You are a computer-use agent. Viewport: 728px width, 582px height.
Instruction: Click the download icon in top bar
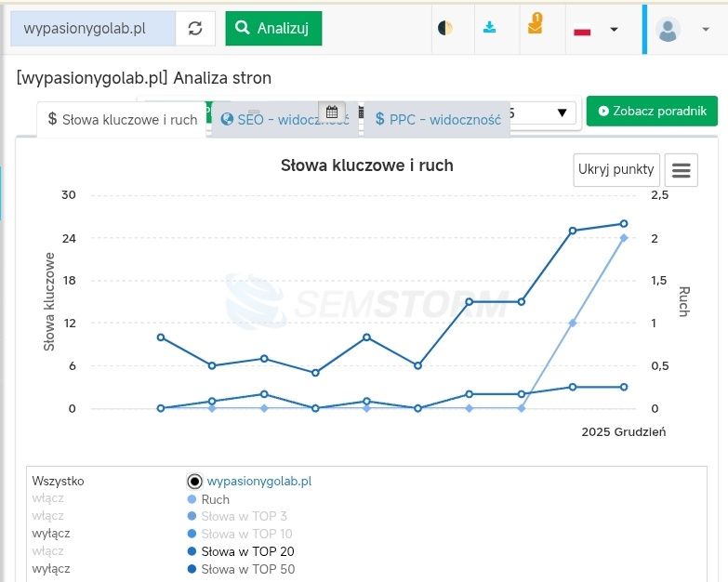tap(489, 28)
